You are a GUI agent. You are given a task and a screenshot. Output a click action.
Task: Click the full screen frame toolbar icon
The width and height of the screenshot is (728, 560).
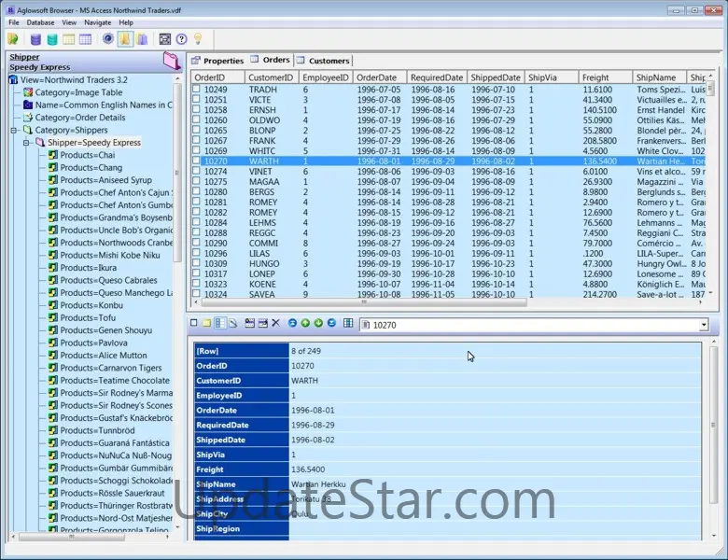(x=165, y=39)
